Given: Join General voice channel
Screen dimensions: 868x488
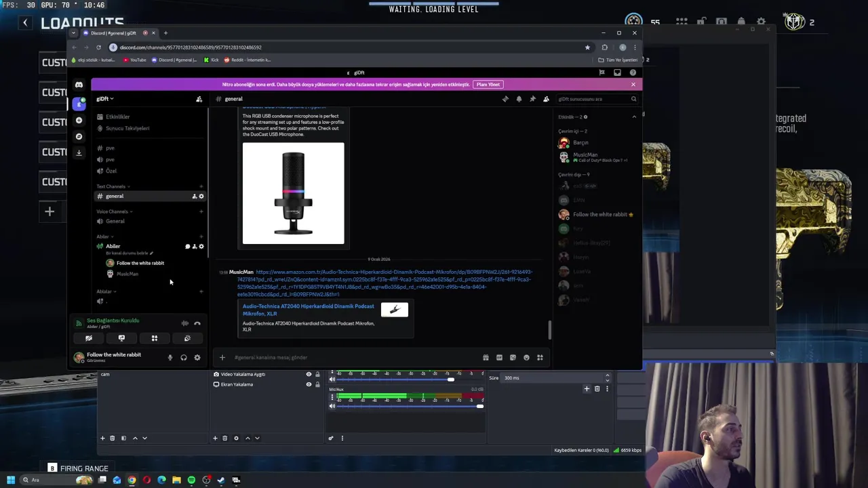Looking at the screenshot, I should 115,221.
